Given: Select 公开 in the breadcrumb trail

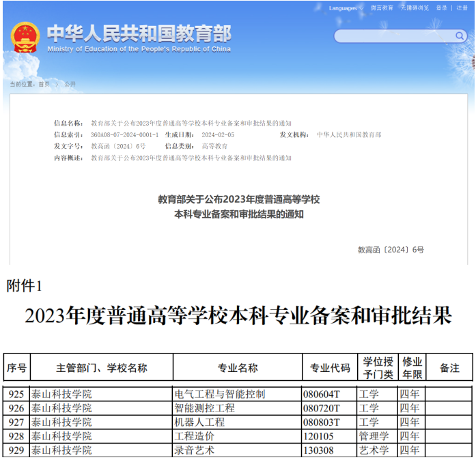Looking at the screenshot, I should pos(70,84).
